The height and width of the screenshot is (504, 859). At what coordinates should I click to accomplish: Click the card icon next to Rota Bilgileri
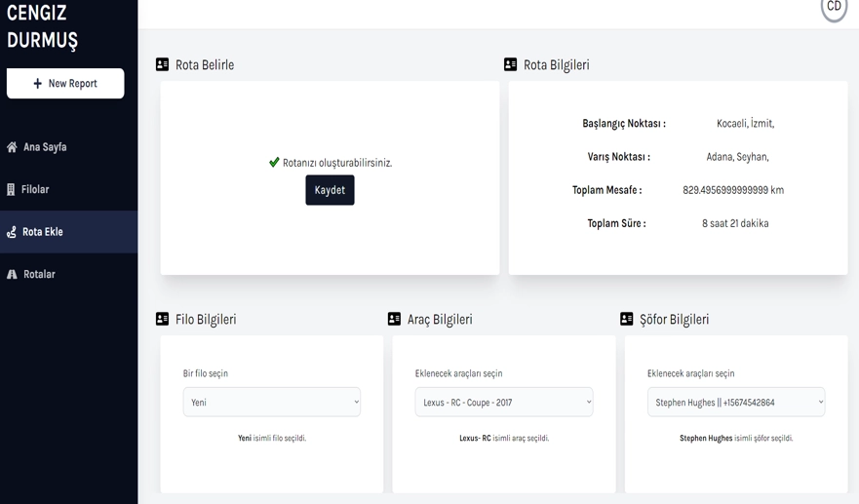(511, 64)
